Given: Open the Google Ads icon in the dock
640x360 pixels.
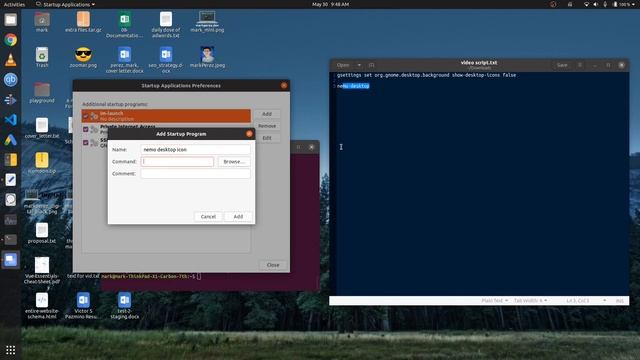Looking at the screenshot, I should (11, 140).
